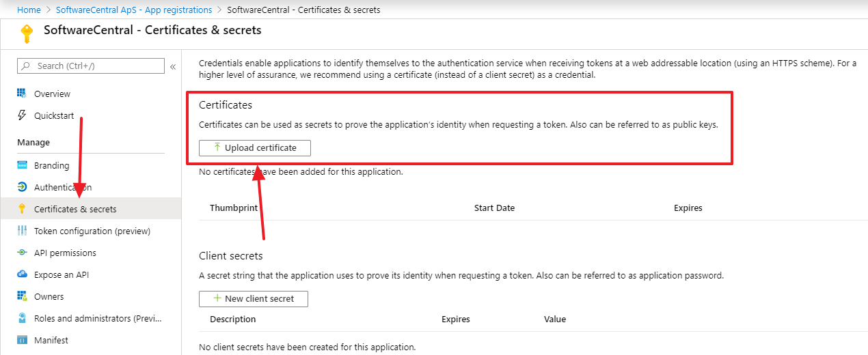Click the Manifest icon in sidebar
Image resolution: width=868 pixels, height=355 pixels.
click(x=22, y=340)
